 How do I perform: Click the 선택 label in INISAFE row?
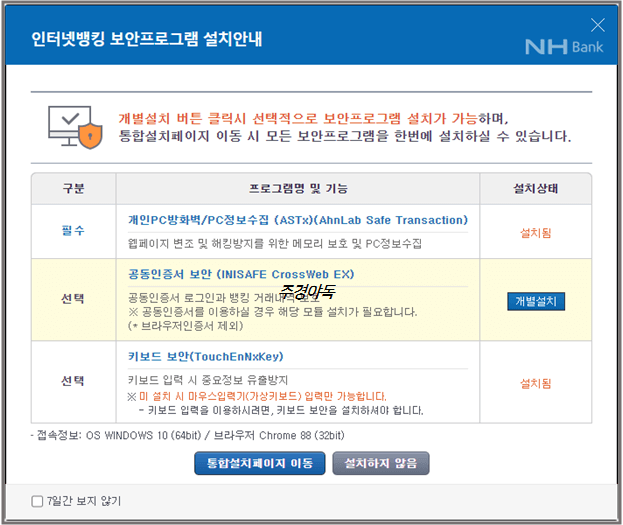[73, 299]
